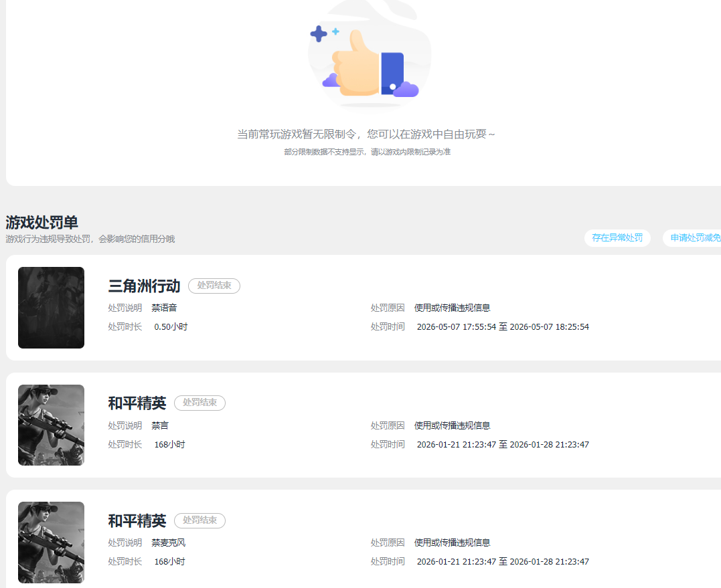Click the 禁言 penalty description

(160, 425)
